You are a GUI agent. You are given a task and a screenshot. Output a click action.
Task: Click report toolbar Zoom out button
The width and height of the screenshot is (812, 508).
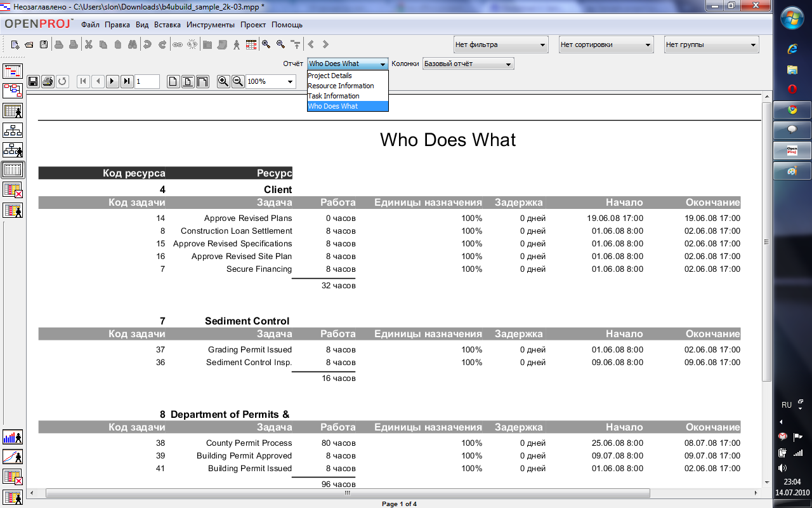click(x=238, y=81)
